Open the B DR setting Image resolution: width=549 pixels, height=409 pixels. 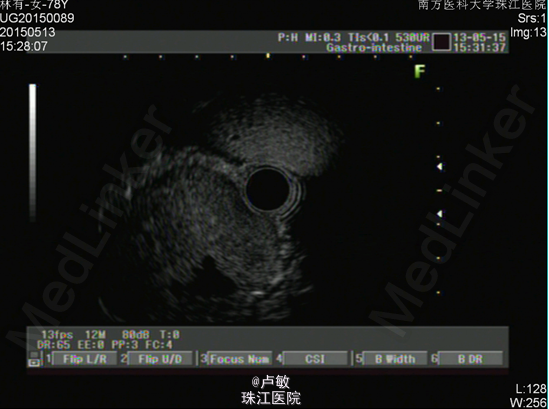coord(470,359)
